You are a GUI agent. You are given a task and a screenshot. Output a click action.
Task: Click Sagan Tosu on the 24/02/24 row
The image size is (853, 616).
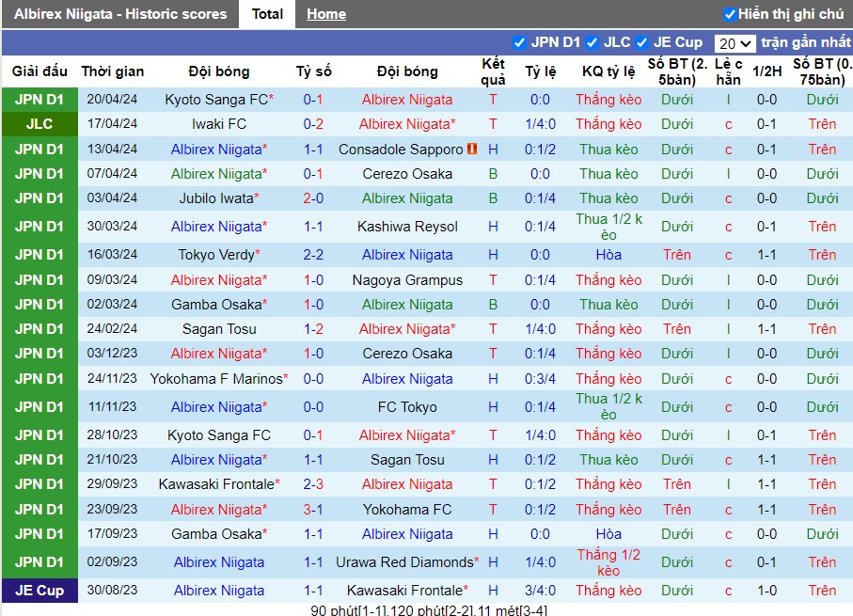coord(219,328)
